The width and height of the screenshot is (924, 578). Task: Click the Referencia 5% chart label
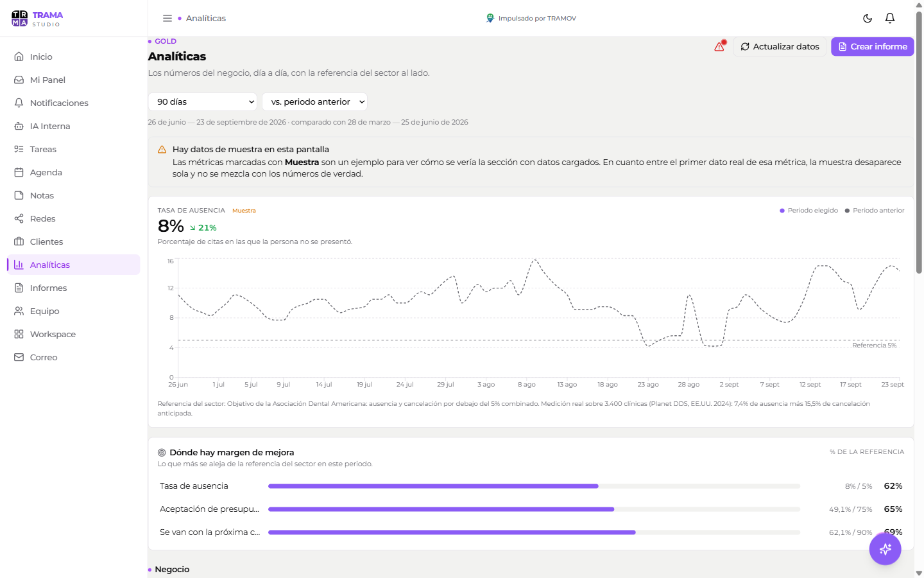pyautogui.click(x=874, y=346)
